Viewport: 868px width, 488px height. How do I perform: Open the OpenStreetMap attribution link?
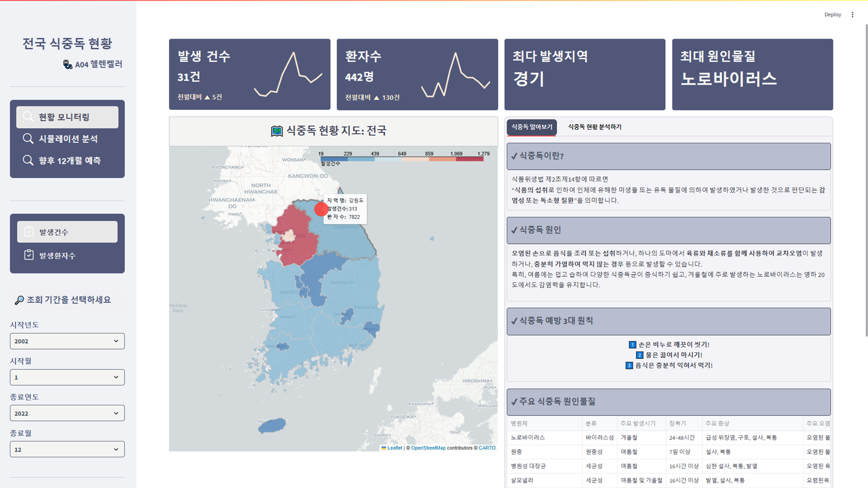428,448
